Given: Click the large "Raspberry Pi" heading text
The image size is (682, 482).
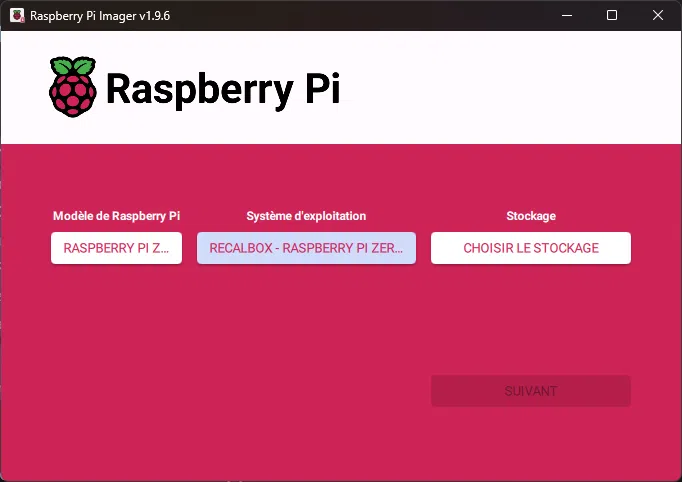Looking at the screenshot, I should [222, 89].
